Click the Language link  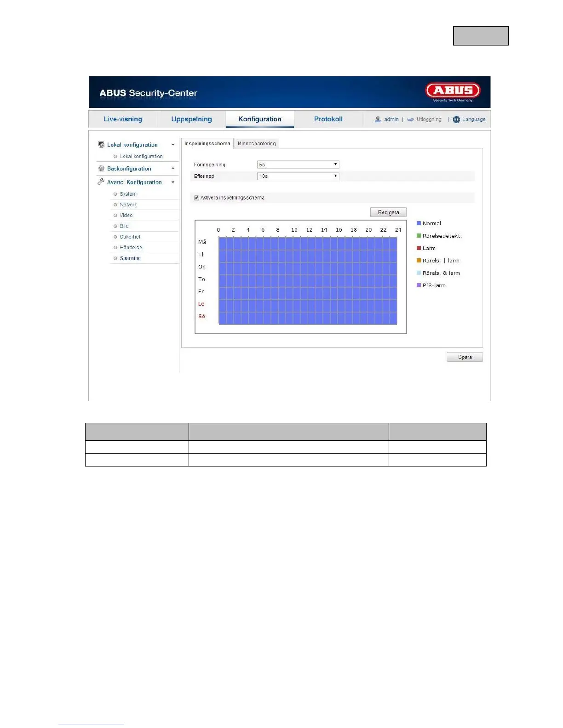point(474,119)
